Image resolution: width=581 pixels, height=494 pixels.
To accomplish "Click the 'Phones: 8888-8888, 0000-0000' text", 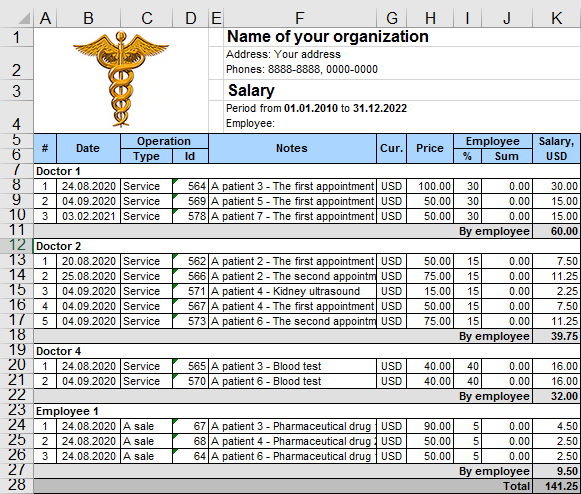I will pyautogui.click(x=302, y=69).
